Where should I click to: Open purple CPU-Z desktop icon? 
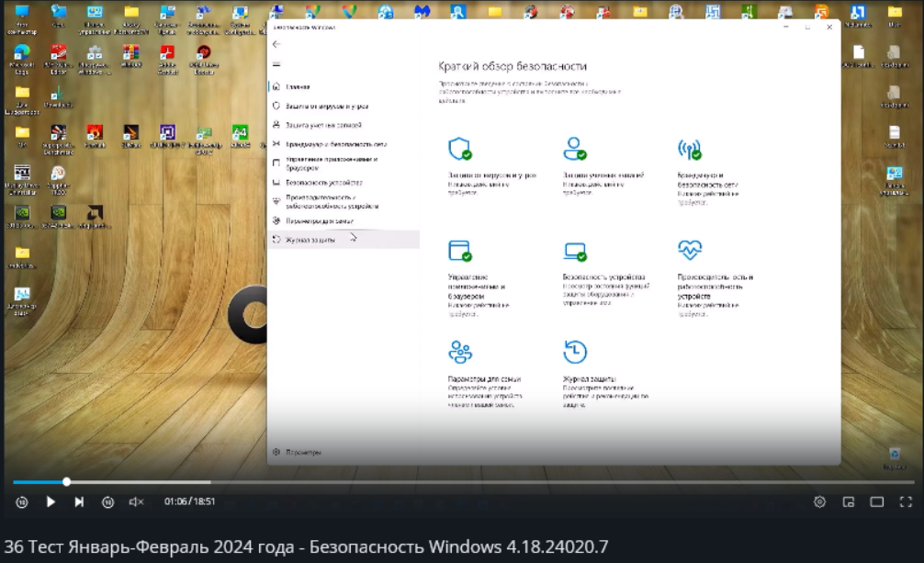click(x=167, y=136)
